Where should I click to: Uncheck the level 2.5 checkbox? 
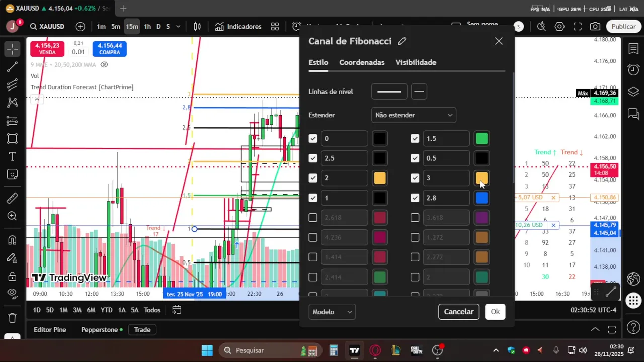[x=313, y=158]
